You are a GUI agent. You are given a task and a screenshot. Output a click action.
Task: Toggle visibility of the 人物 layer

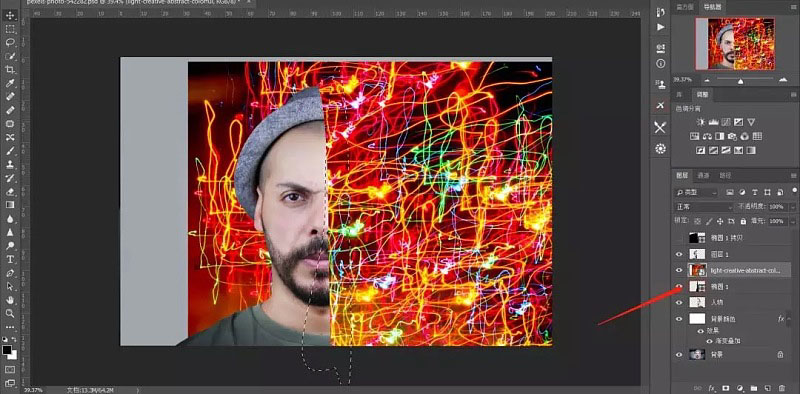point(679,303)
